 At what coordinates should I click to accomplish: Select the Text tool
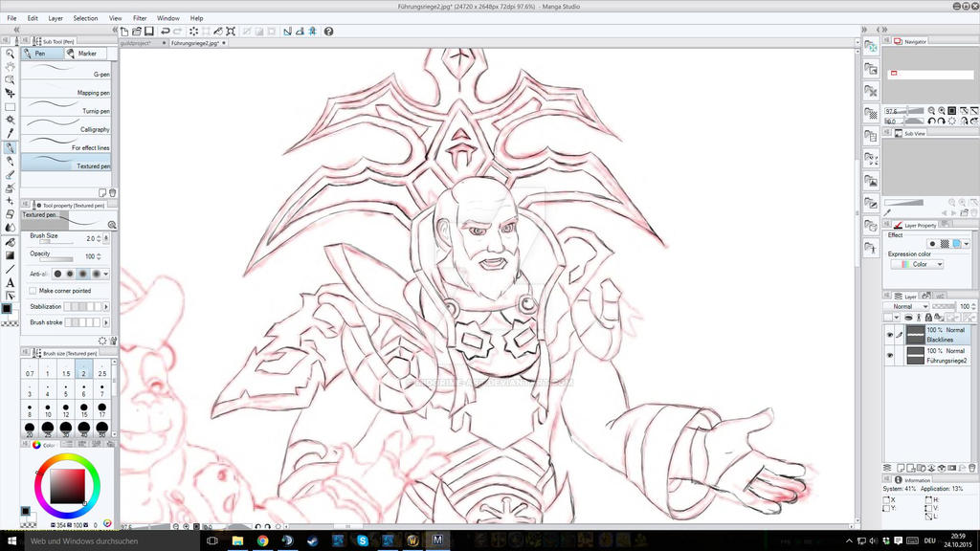coord(10,283)
